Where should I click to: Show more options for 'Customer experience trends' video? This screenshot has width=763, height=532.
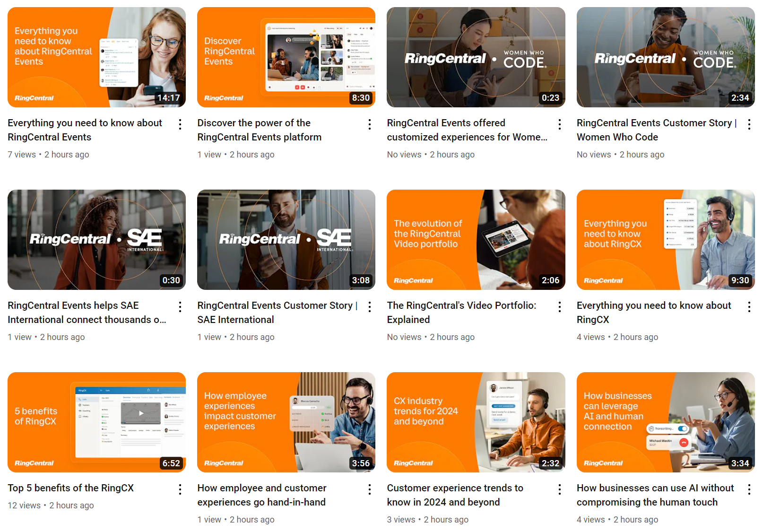coord(560,489)
